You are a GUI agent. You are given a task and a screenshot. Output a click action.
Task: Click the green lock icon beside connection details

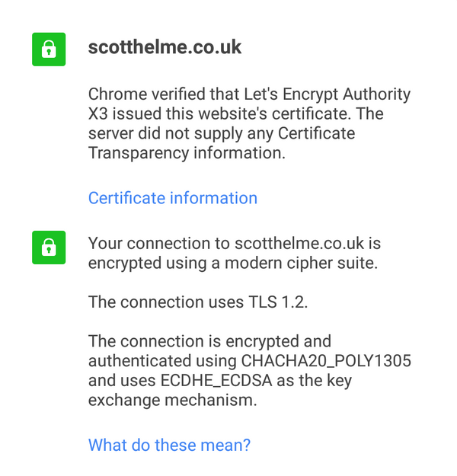49,248
